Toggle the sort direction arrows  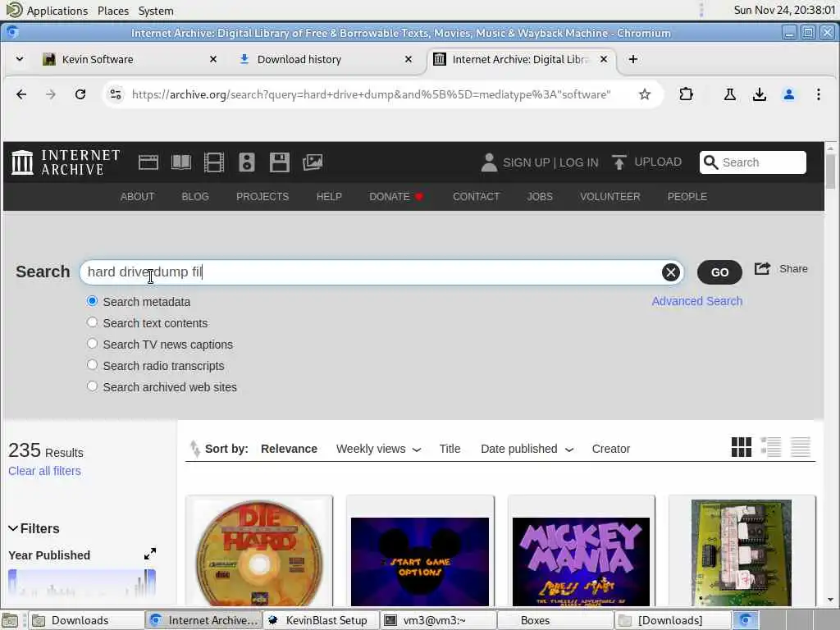tap(194, 449)
